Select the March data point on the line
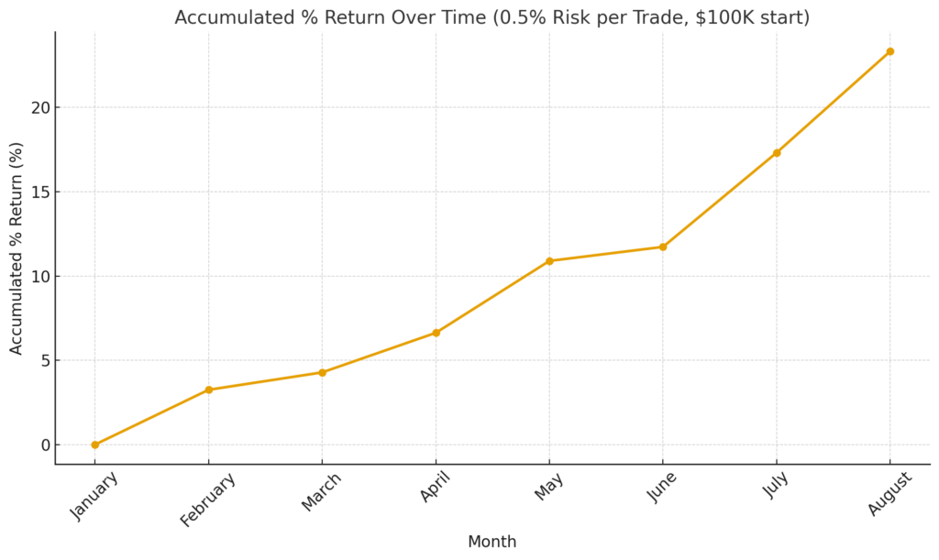Screen dimensions: 939x560 tap(322, 372)
